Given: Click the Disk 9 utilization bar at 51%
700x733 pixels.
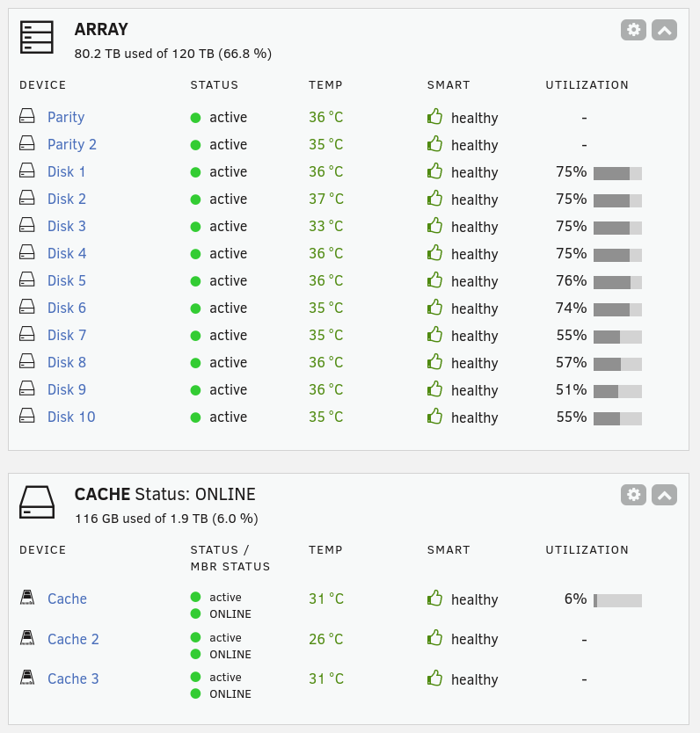Looking at the screenshot, I should point(617,391).
